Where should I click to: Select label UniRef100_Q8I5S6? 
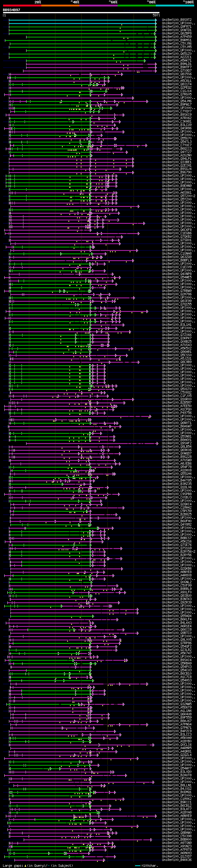177,74
